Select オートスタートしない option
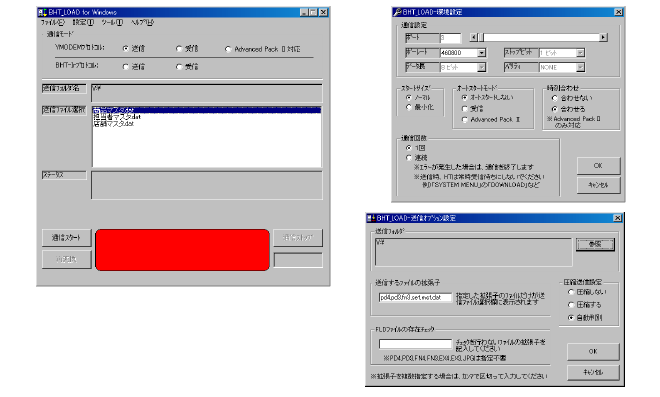The height and width of the screenshot is (397, 660). pos(465,97)
